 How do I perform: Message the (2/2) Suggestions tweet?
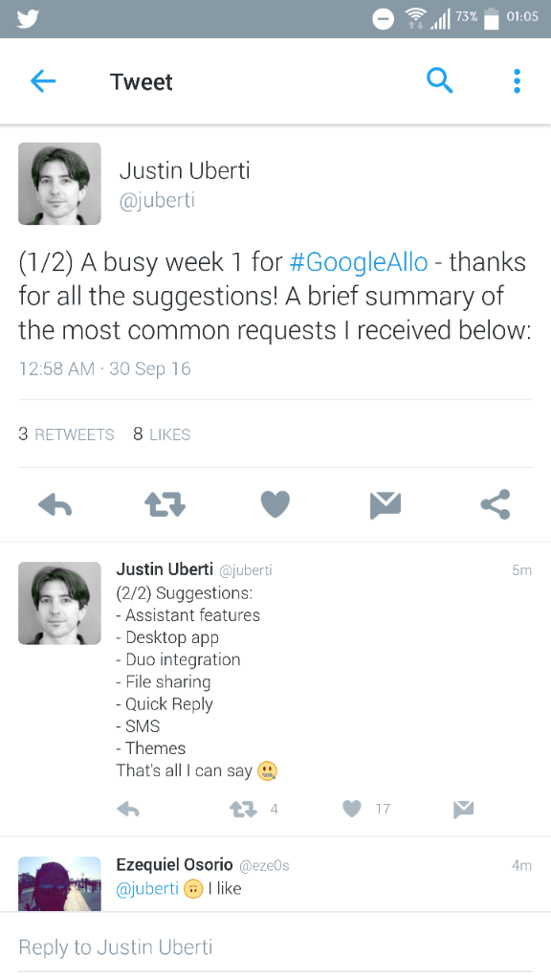[463, 810]
